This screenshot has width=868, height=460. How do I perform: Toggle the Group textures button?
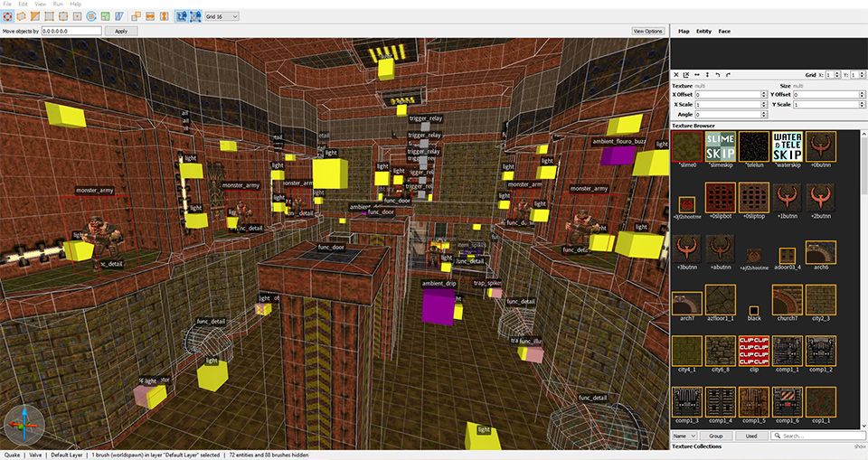(x=715, y=436)
